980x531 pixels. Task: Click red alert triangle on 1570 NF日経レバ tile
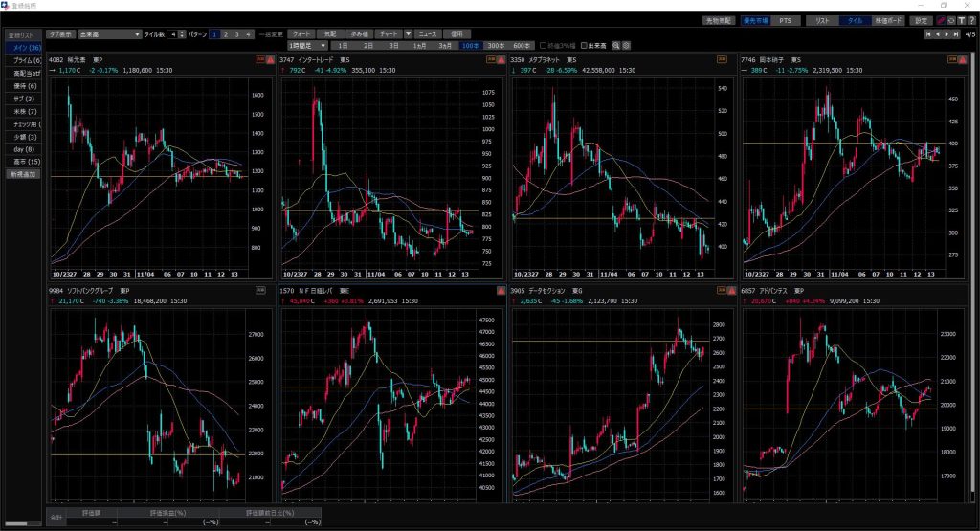(x=501, y=290)
